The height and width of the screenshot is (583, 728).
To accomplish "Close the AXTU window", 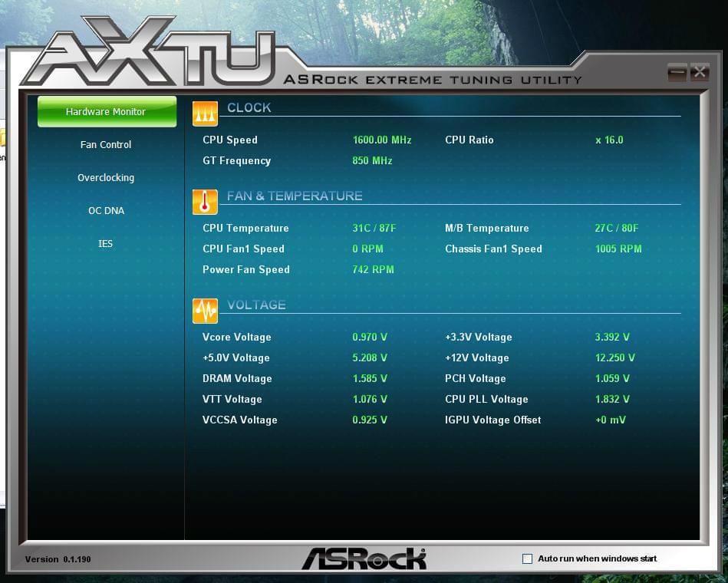I will tap(699, 72).
